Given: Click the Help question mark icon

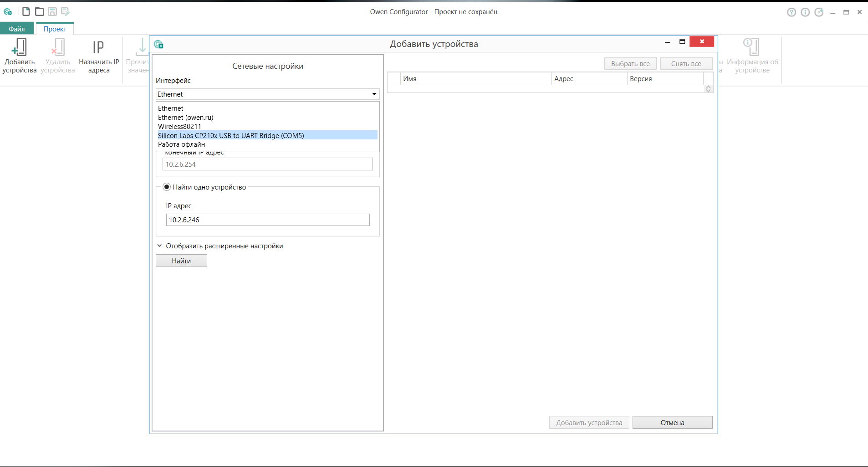Looking at the screenshot, I should click(791, 12).
